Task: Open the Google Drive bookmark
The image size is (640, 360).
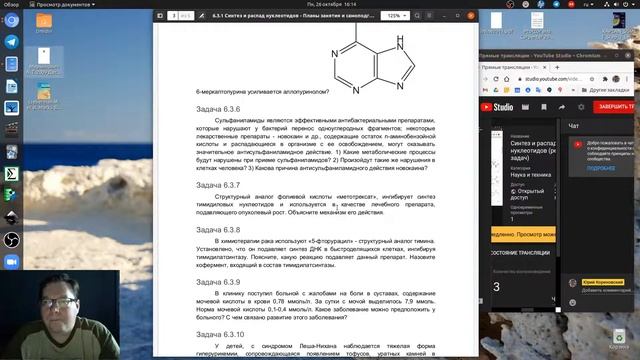Action: 496,90
